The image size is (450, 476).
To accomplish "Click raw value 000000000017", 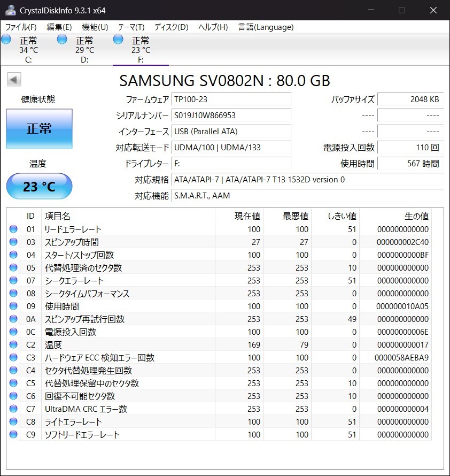I will 403,344.
